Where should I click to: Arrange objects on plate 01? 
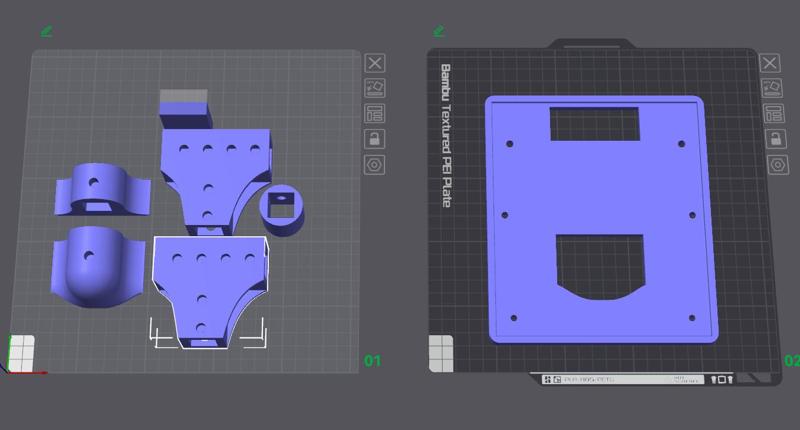pyautogui.click(x=374, y=114)
